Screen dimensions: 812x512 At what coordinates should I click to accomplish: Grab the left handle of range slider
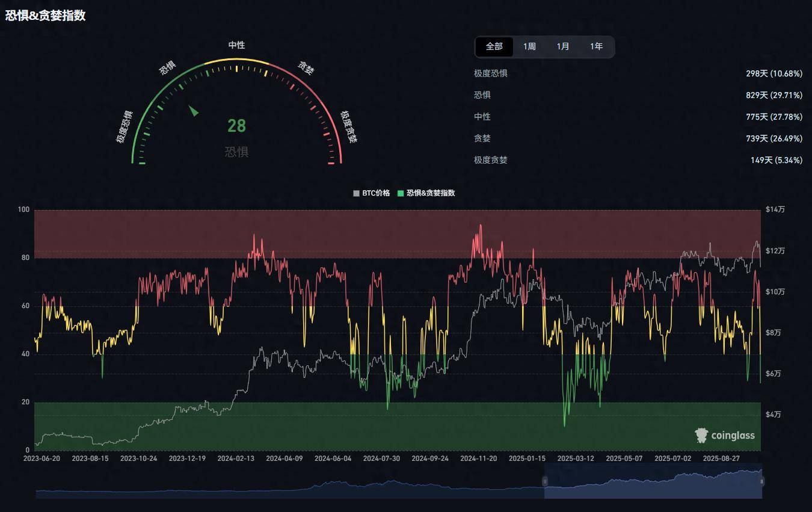coord(545,481)
